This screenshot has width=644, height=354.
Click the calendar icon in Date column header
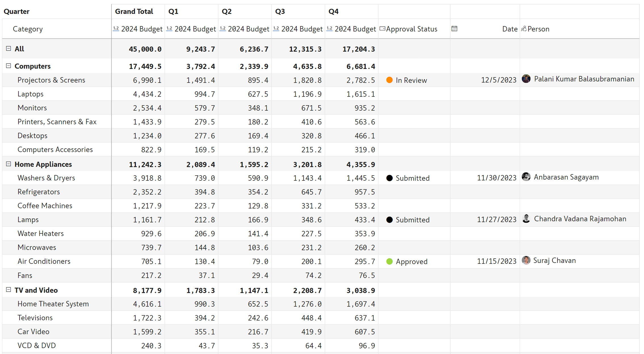coord(454,28)
